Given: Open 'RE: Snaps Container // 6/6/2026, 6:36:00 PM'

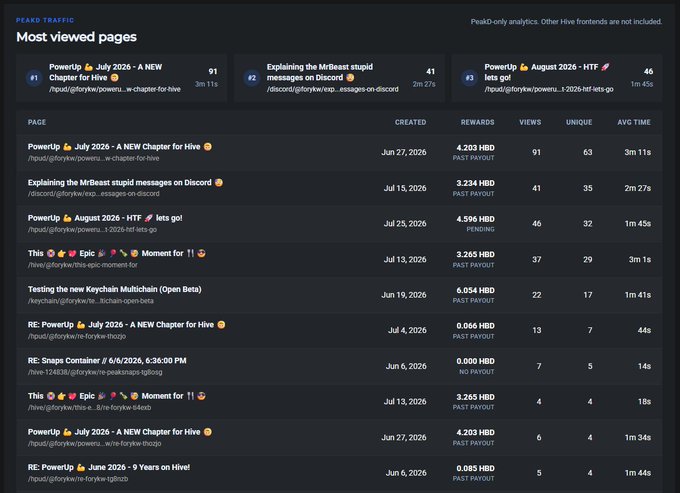Looking at the screenshot, I should pos(339,366).
